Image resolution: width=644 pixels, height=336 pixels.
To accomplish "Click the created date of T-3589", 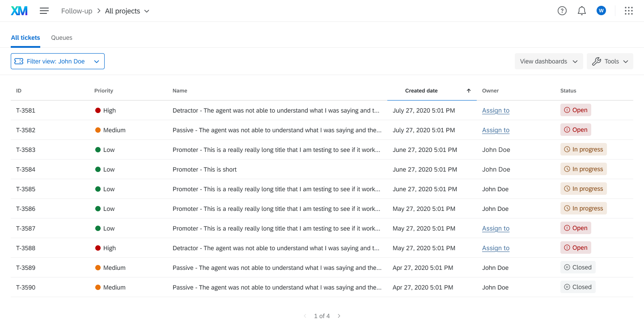I will point(423,268).
